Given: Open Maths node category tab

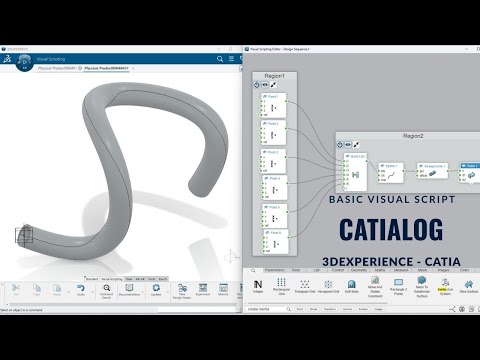Looking at the screenshot, I should tap(380, 270).
